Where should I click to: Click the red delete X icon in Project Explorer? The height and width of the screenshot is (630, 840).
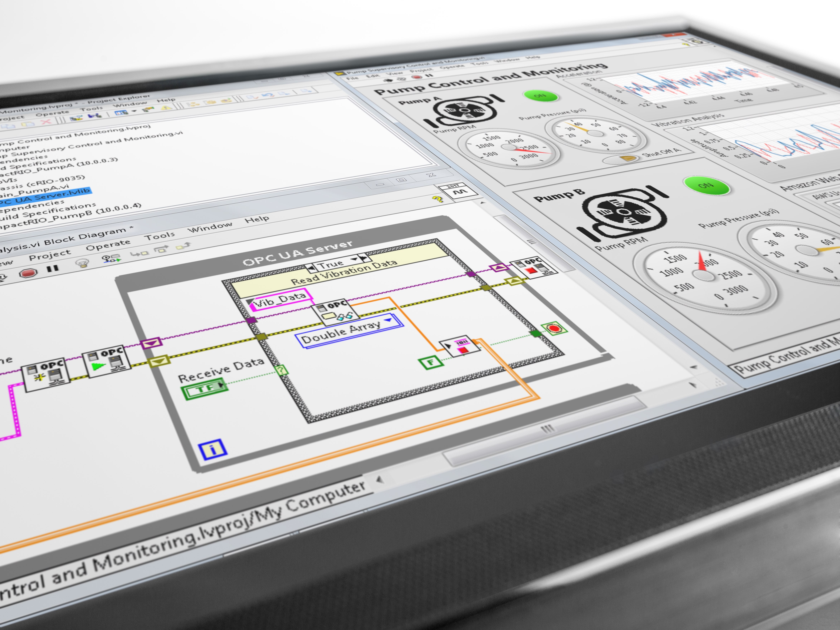(x=46, y=122)
